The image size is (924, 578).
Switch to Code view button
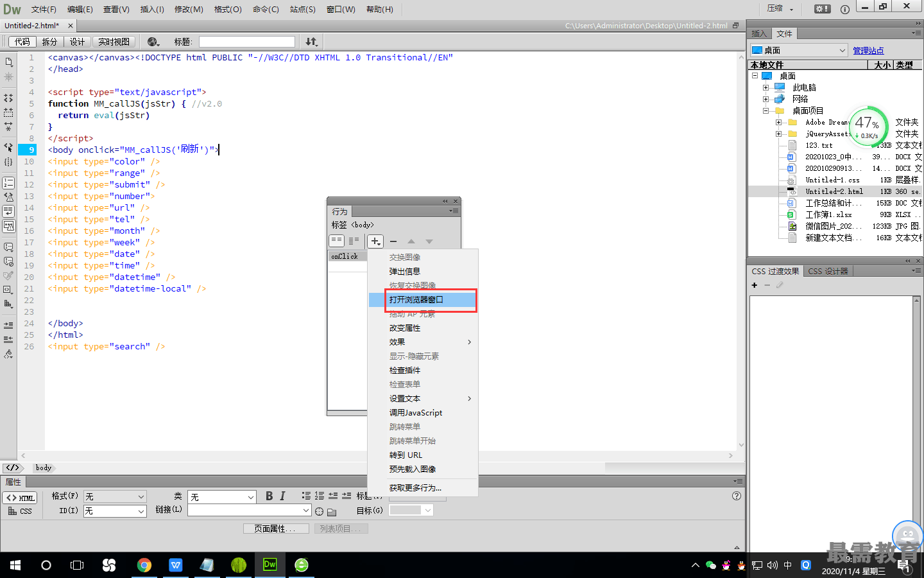point(22,42)
